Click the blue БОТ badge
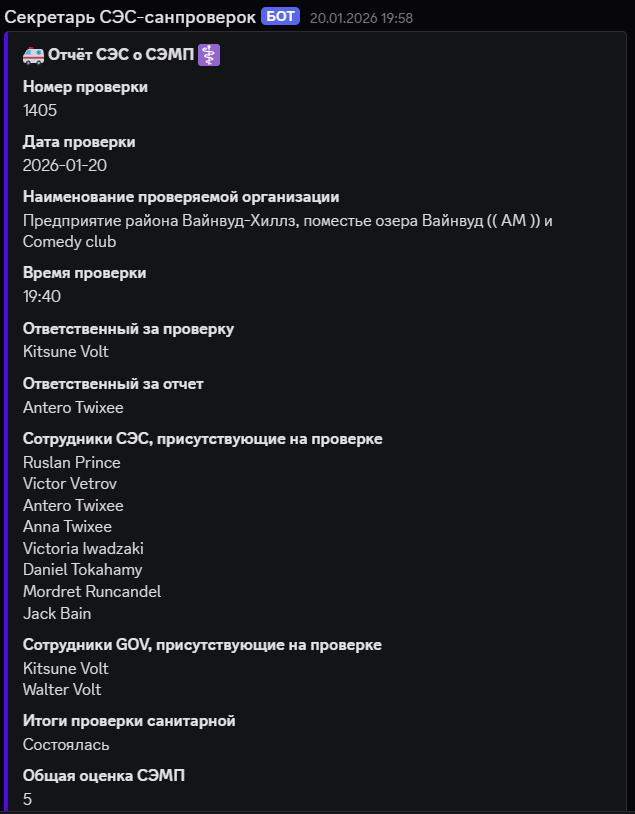 [280, 17]
